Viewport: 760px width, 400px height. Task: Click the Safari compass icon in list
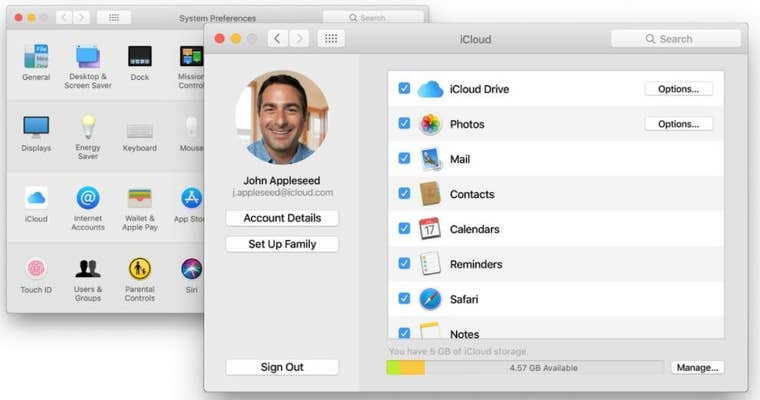[430, 299]
